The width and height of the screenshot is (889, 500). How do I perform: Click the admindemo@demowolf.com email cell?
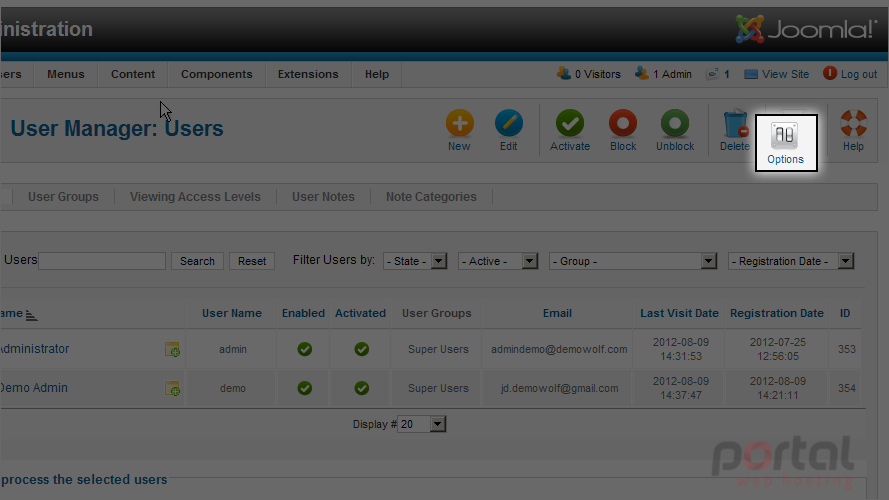559,349
